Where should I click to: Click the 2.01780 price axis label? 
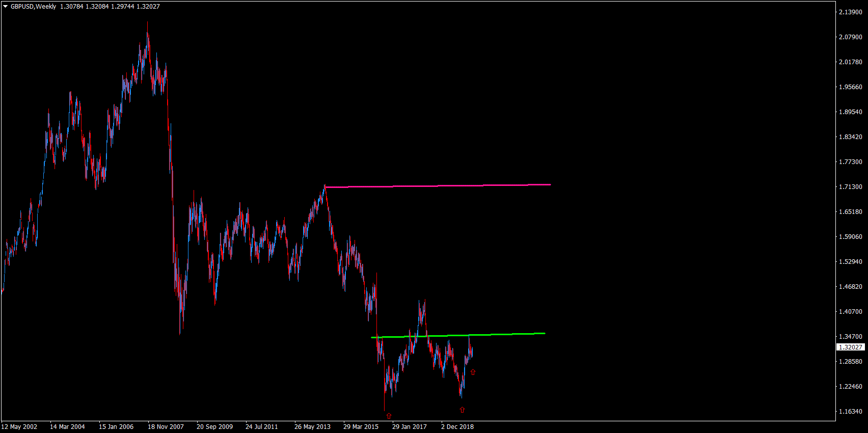pyautogui.click(x=851, y=62)
